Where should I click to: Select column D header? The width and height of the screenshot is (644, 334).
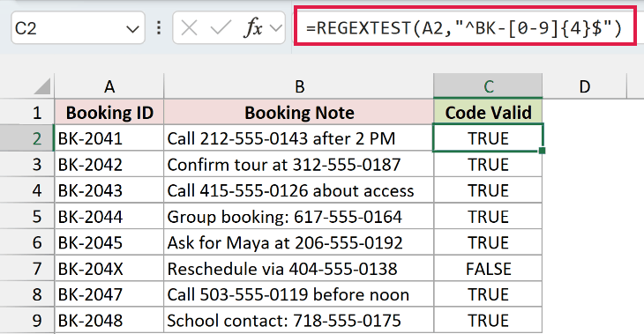(584, 86)
